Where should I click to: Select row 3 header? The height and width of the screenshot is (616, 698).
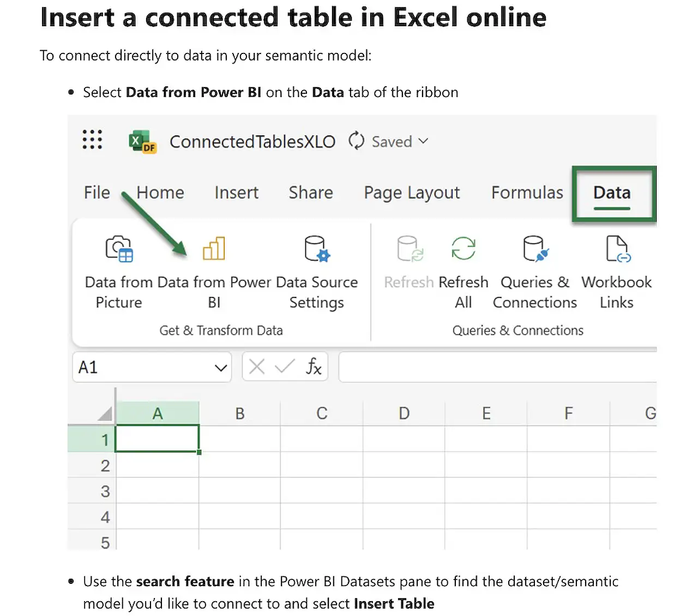(92, 491)
